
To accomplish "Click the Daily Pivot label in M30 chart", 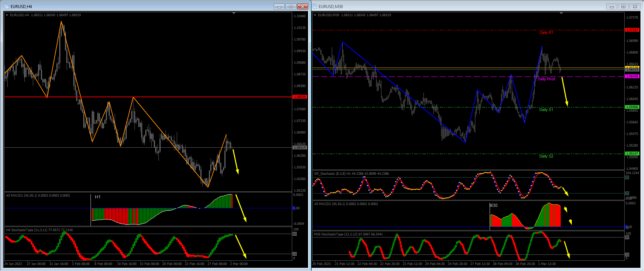I will tap(546, 79).
